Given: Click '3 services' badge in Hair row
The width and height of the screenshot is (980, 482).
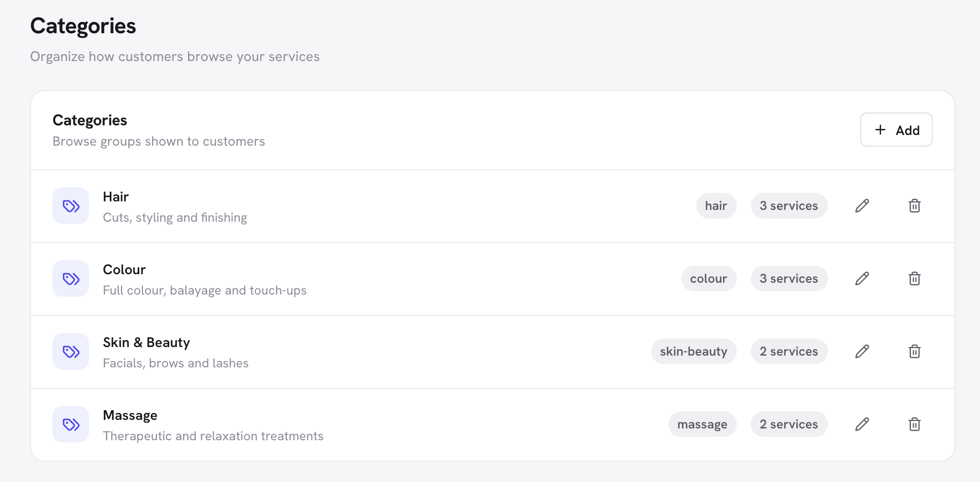Looking at the screenshot, I should coord(789,206).
